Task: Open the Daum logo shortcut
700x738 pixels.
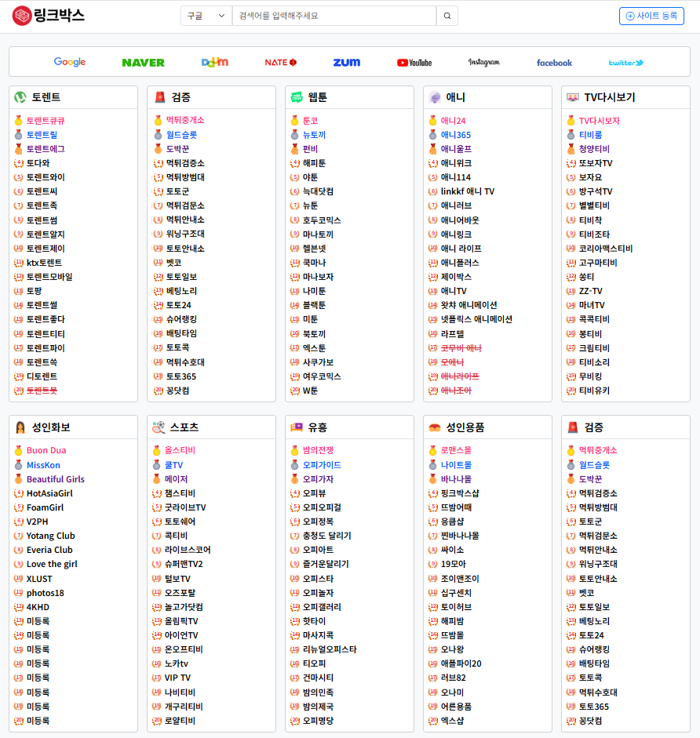Action: [x=214, y=62]
